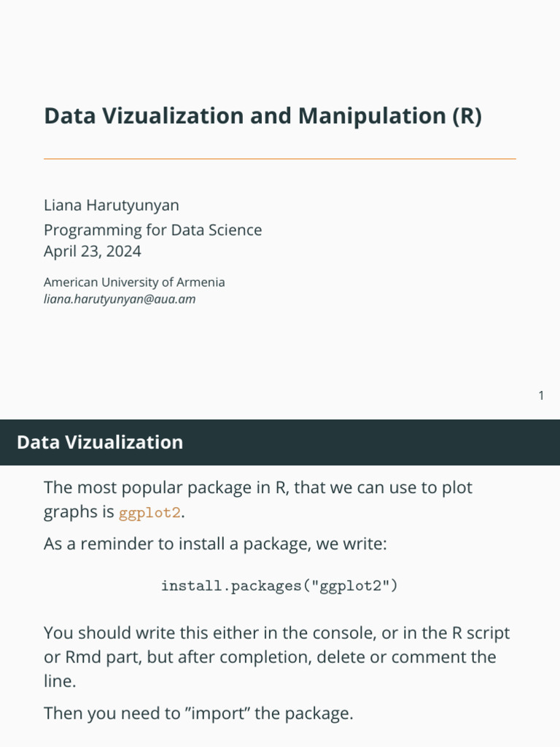Screen dimensions: 560x747
Task: Click the "Data Vizualization" section heading
Action: (100, 442)
